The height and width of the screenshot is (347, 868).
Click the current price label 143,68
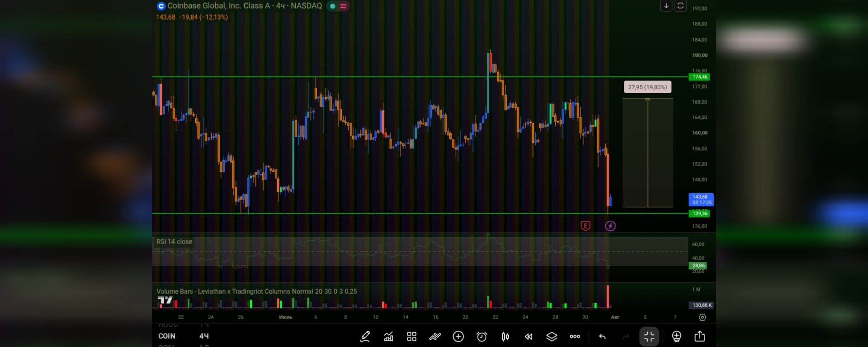(701, 200)
